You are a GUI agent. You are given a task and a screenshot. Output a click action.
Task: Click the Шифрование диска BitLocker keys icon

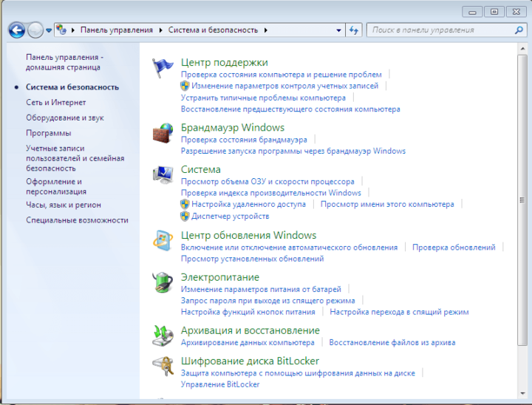[x=163, y=367]
